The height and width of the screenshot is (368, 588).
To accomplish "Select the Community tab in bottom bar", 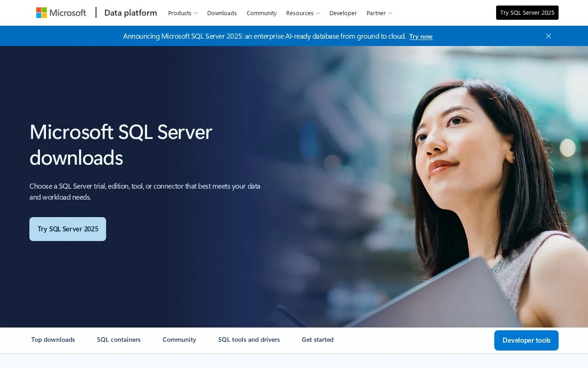I will [179, 339].
